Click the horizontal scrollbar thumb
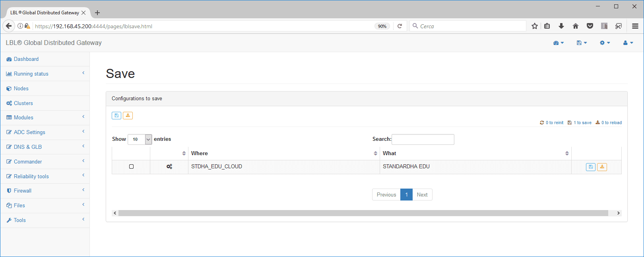The width and height of the screenshot is (644, 257). point(363,213)
